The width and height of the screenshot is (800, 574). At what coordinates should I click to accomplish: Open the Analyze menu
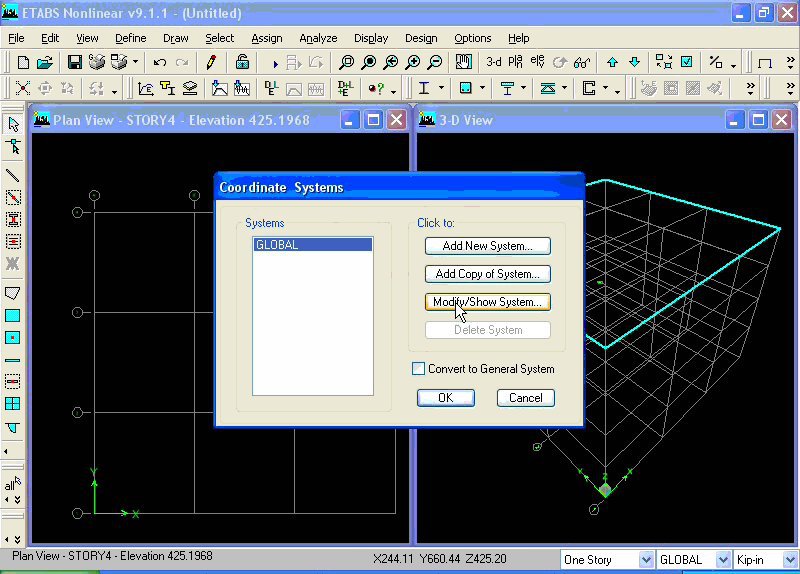(318, 38)
